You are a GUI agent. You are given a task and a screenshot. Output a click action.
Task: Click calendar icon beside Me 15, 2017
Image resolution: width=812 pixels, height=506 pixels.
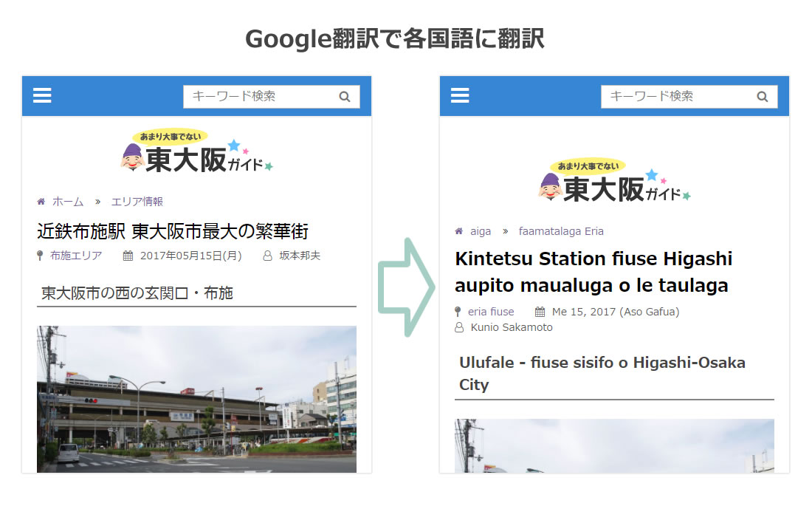point(540,312)
